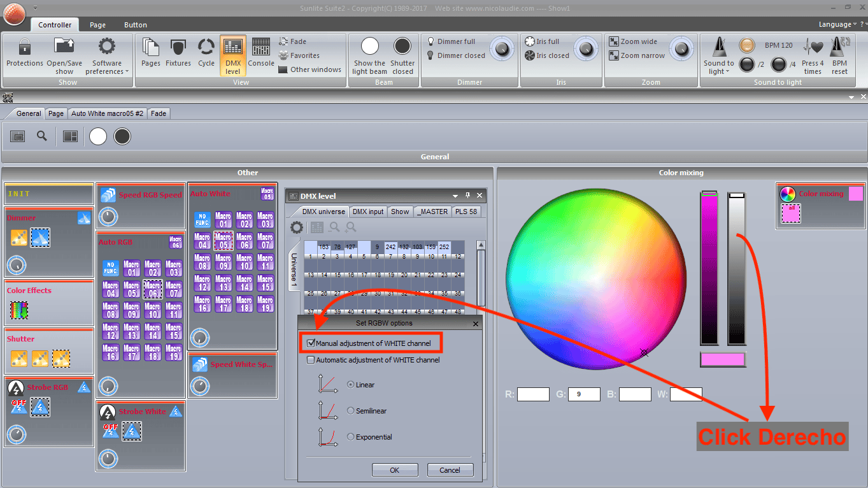
Task: Click the Shutter closed beam icon
Action: [402, 47]
